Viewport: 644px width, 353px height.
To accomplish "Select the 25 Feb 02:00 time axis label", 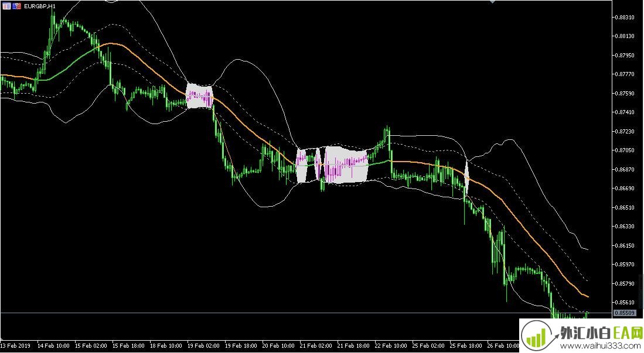I will pyautogui.click(x=428, y=345).
